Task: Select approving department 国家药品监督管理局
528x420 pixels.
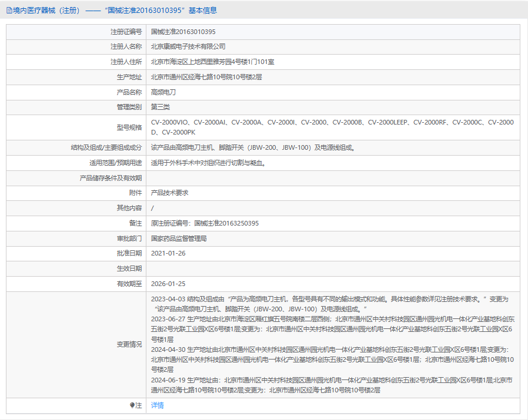Action: pos(179,238)
